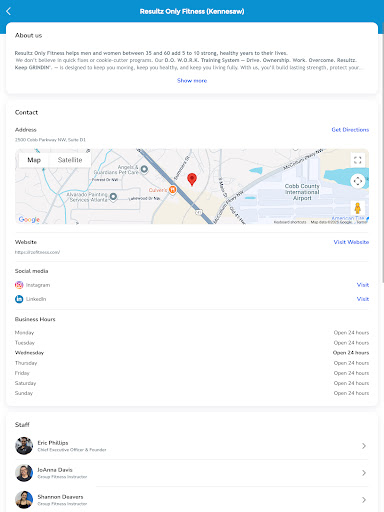
Task: Open JoAnna Davis profile chevron
Action: [x=364, y=473]
